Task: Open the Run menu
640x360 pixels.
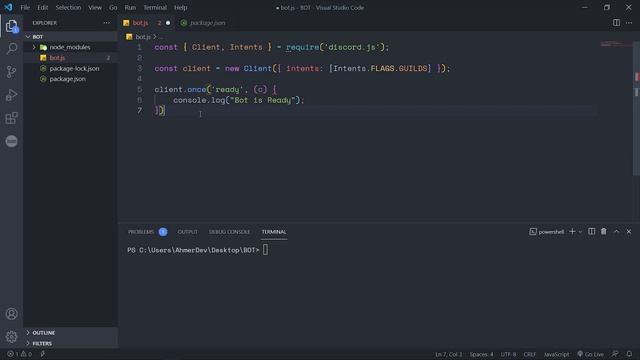Action: pos(130,7)
